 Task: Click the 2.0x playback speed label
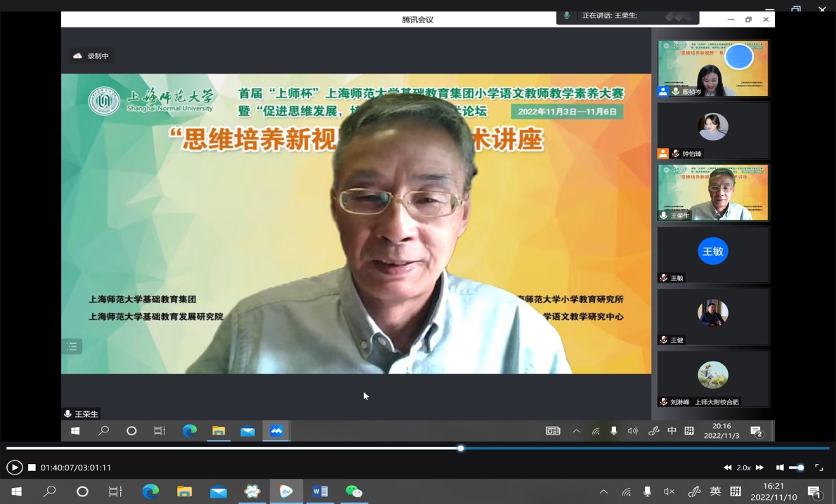coord(743,467)
